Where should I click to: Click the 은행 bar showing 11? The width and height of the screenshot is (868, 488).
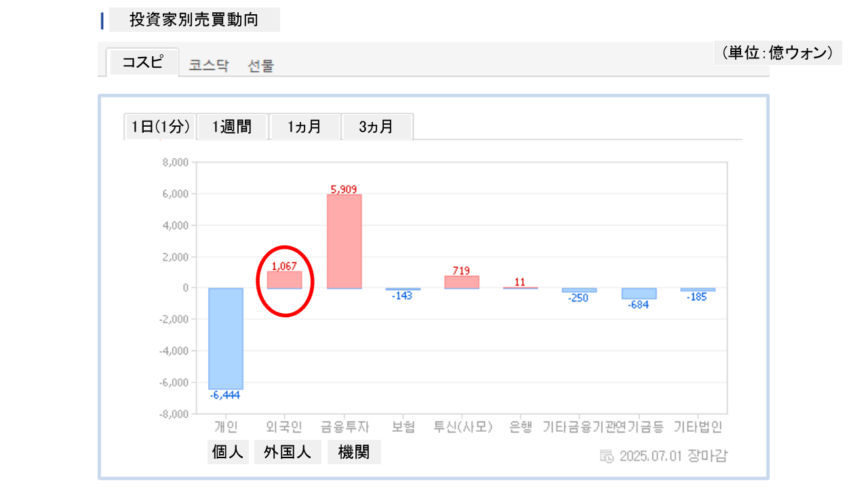click(520, 288)
